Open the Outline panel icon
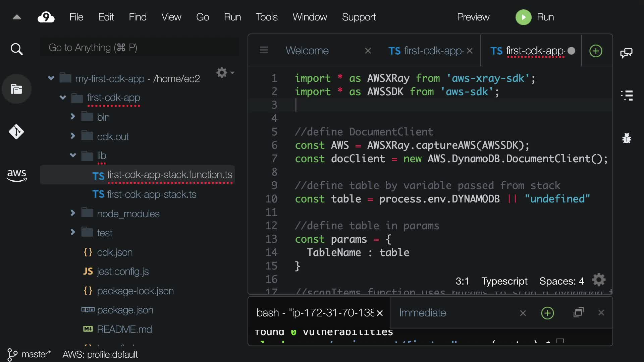Viewport: 644px width, 362px height. coord(627,96)
